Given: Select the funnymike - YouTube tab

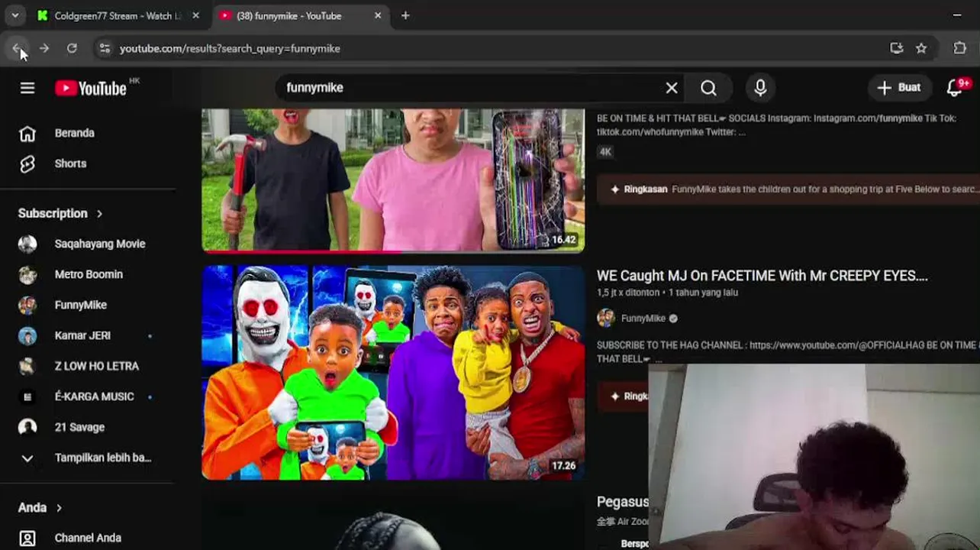Looking at the screenshot, I should click(290, 15).
